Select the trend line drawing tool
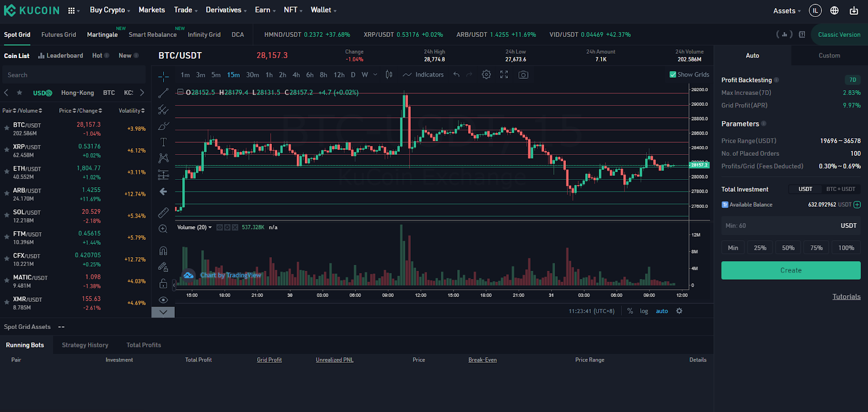 point(163,93)
